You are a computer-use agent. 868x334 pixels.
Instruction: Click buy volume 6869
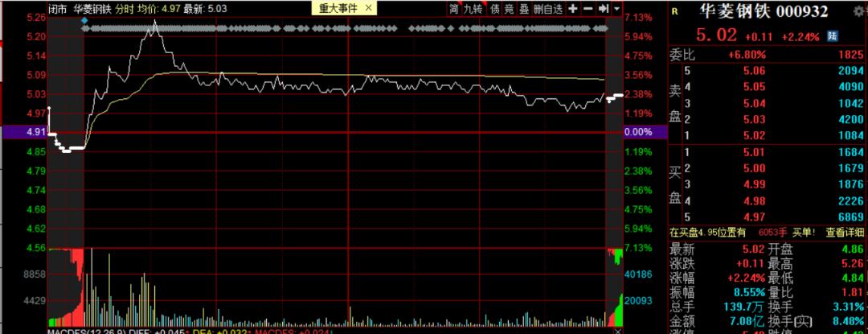[852, 217]
